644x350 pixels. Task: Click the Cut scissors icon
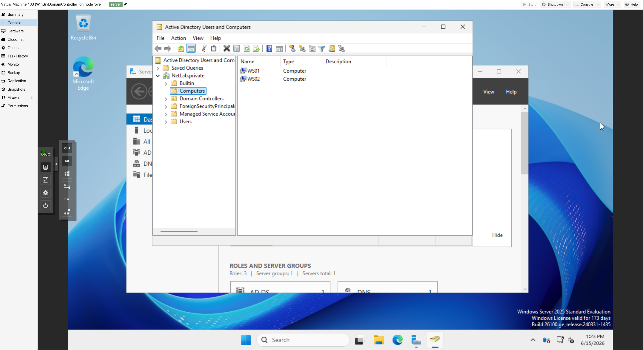204,48
